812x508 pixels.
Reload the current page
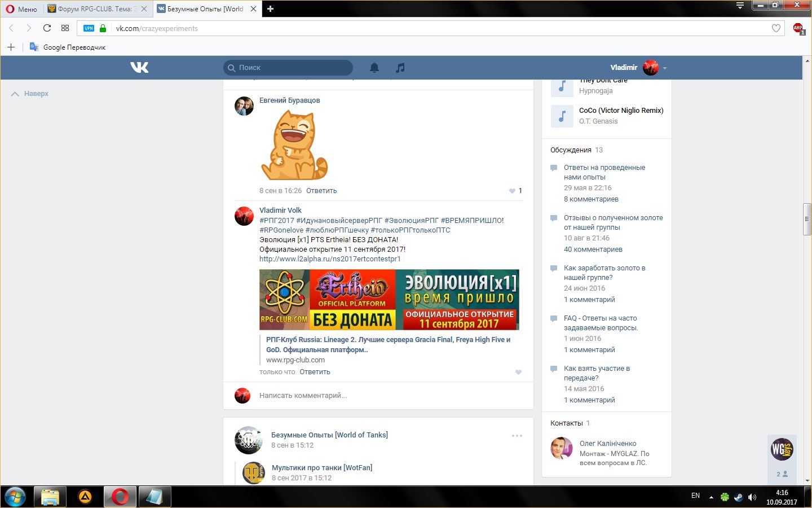(47, 28)
